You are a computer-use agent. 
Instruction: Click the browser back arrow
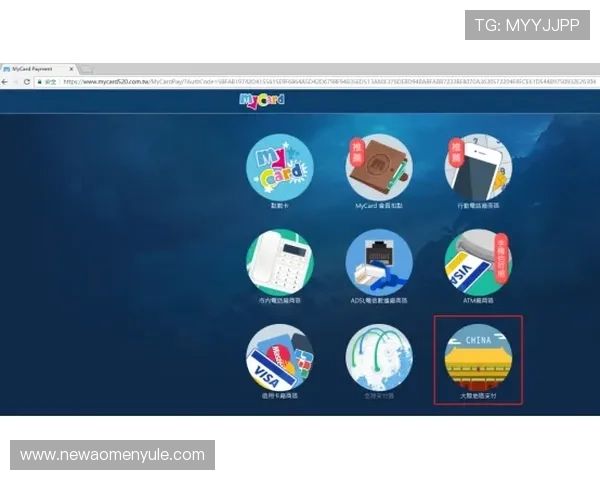[5, 81]
